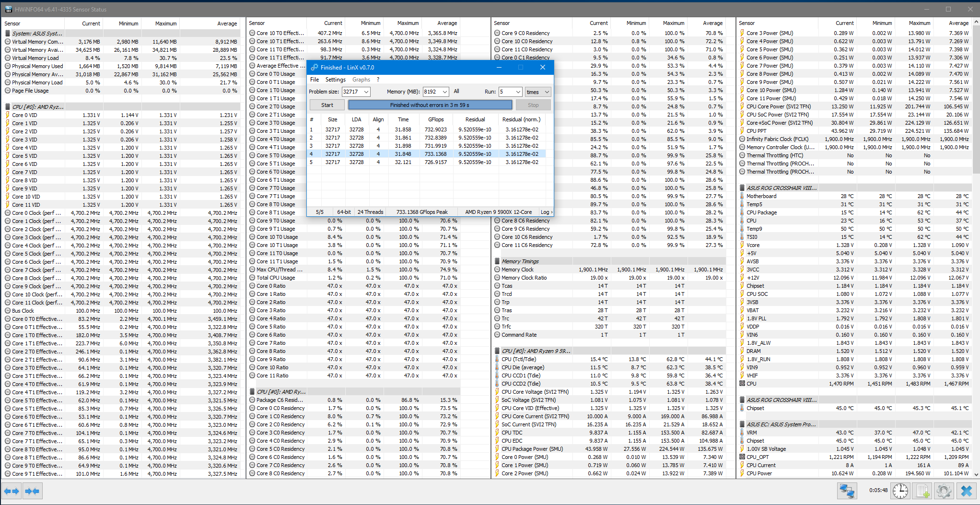
Task: Open the 'times' unit dropdown in LinX
Action: click(x=538, y=92)
